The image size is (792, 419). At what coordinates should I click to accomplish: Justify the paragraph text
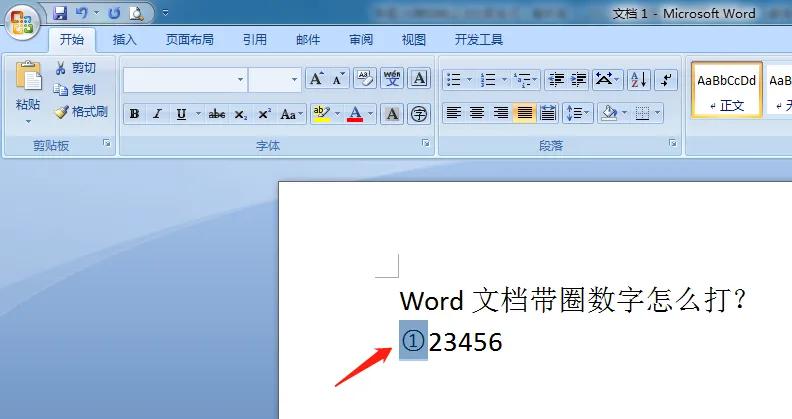524,113
